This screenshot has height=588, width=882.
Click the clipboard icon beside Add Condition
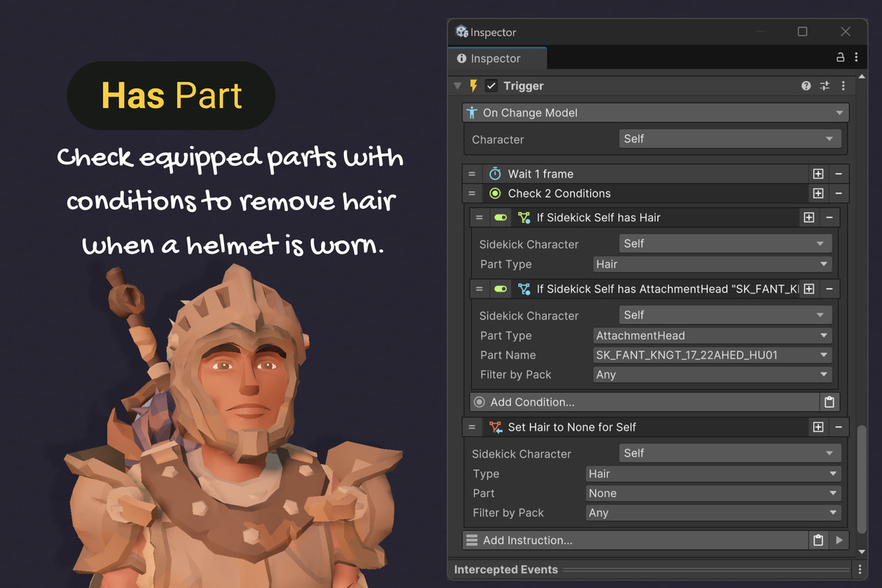830,402
